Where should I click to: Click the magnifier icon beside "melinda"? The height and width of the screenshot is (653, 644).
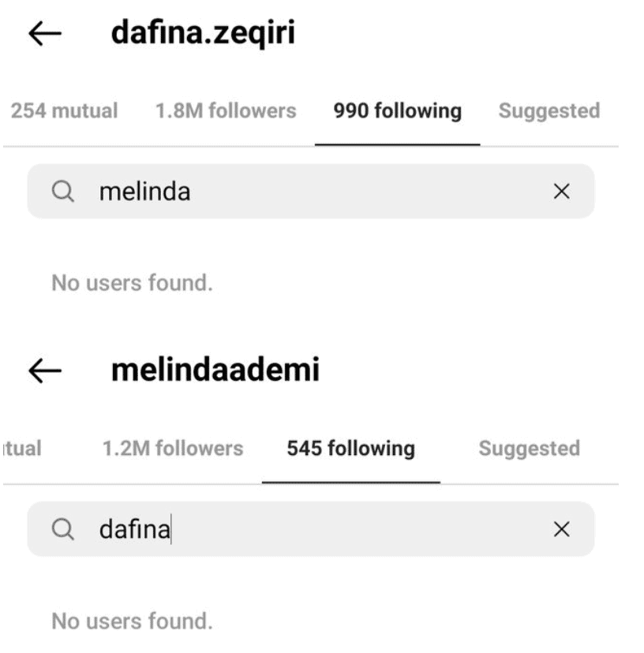[63, 192]
